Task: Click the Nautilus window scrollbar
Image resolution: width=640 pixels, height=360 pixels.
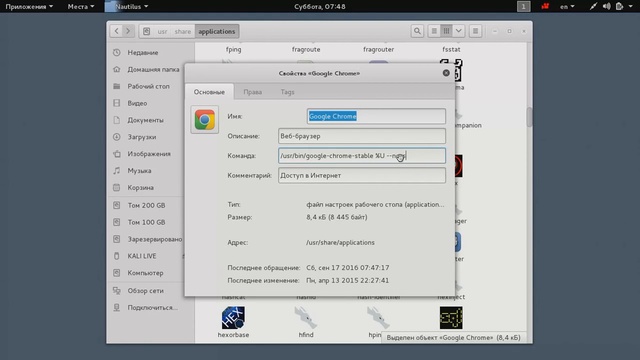Action: pos(529,118)
